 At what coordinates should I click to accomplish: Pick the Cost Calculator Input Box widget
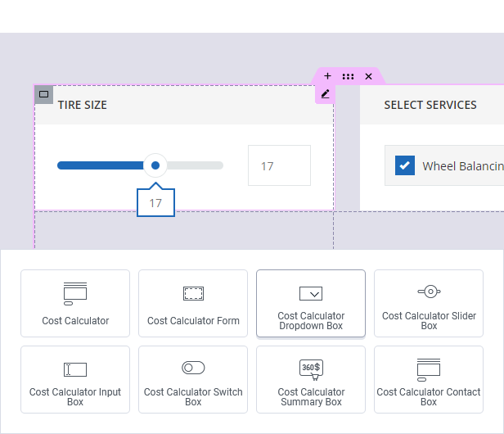pos(75,379)
